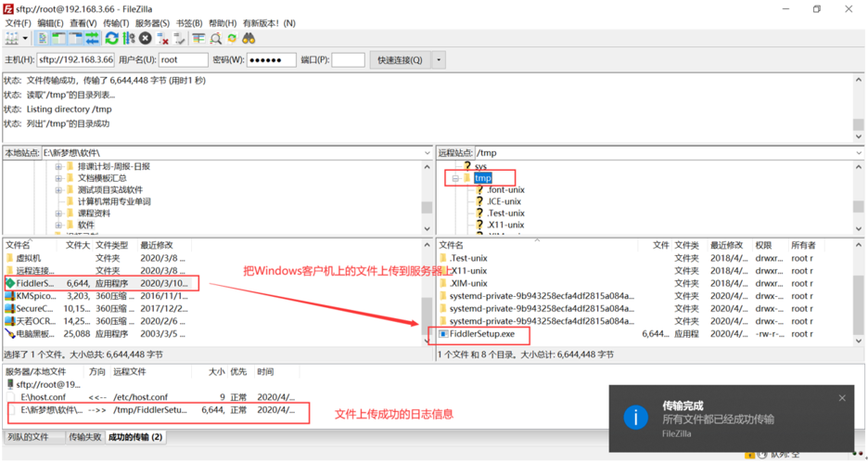Open the 服务器(S) menu
Screen dimensions: 868x464
(152, 23)
